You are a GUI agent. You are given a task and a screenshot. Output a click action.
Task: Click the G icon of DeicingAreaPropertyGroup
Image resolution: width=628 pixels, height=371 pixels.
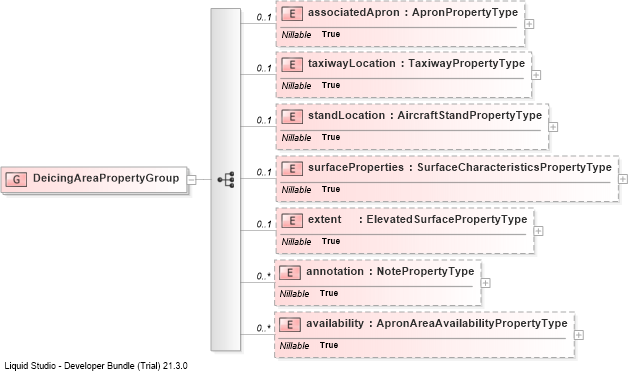coord(16,179)
